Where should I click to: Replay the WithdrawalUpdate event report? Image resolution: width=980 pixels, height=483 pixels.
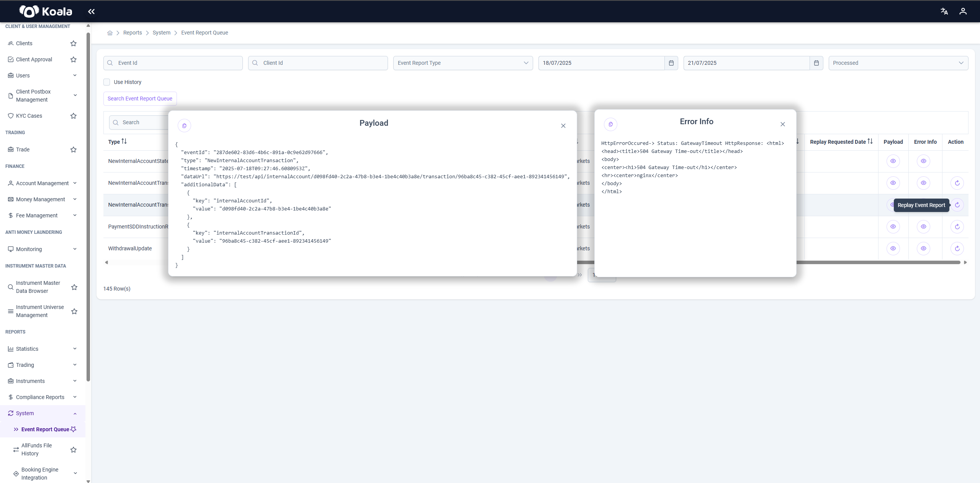957,248
